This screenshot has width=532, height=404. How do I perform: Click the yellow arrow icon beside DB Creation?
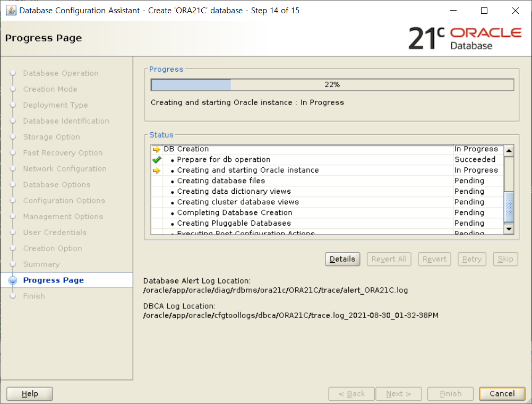157,149
